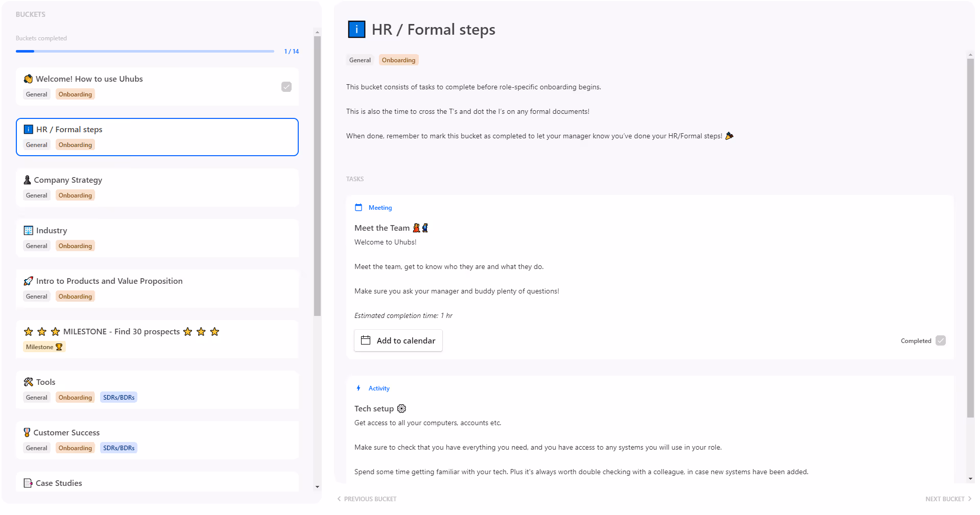The height and width of the screenshot is (515, 980).
Task: Click the gear icon next to Tech setup
Action: 401,408
